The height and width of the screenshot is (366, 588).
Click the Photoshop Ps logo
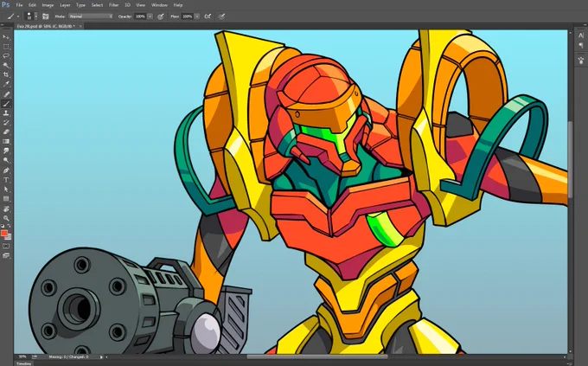click(6, 5)
